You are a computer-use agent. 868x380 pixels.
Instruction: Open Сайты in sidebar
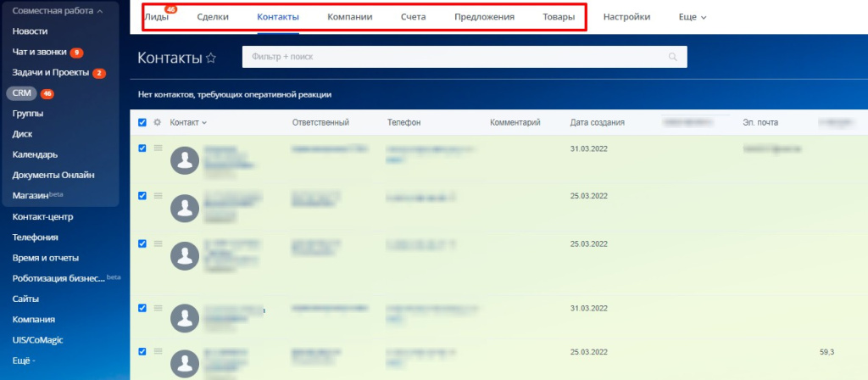coord(26,299)
